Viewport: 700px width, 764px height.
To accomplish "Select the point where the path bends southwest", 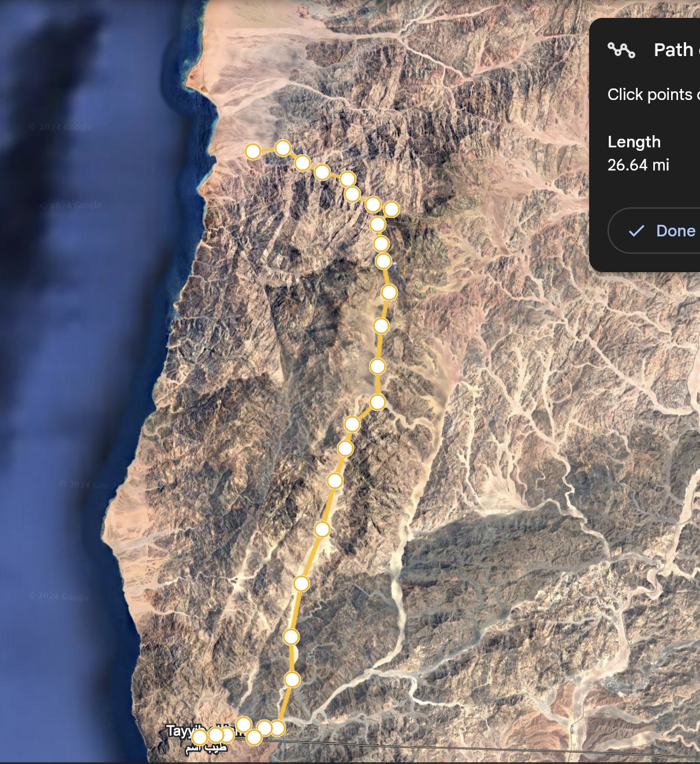I will click(378, 402).
